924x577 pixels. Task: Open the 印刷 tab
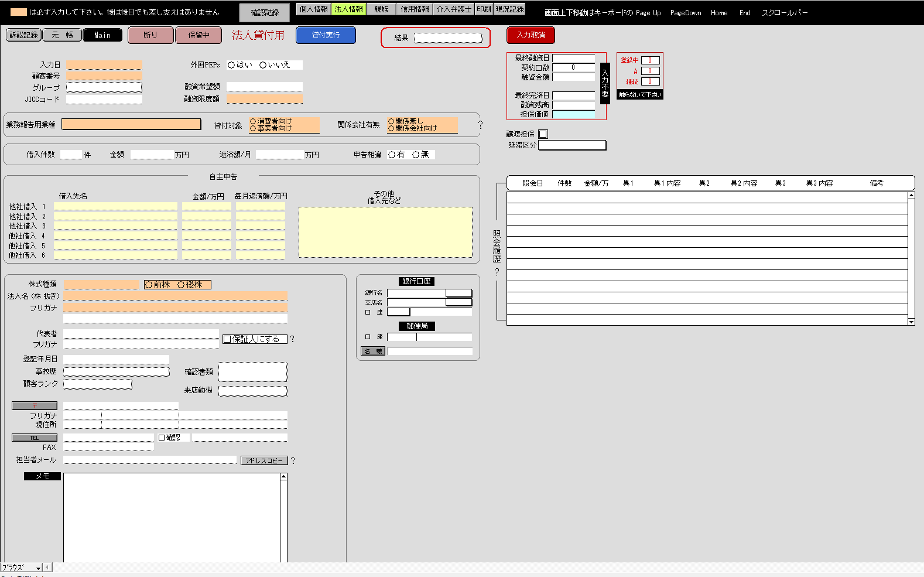[484, 9]
